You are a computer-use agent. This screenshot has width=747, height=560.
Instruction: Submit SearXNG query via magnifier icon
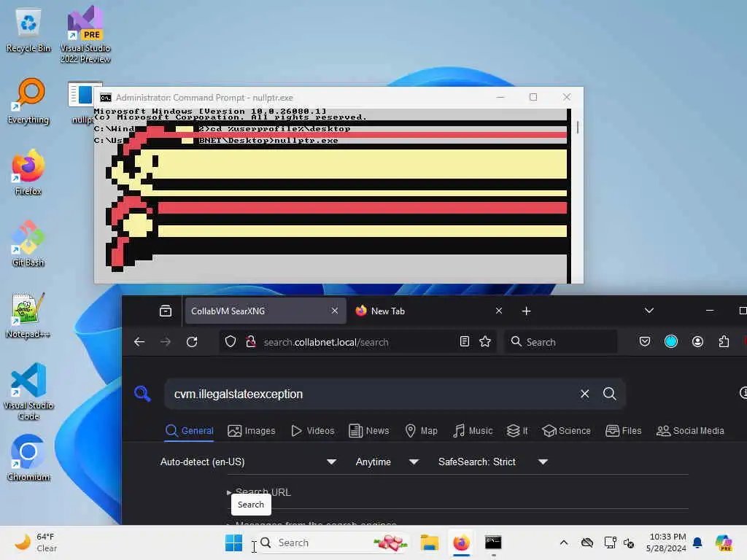point(609,394)
